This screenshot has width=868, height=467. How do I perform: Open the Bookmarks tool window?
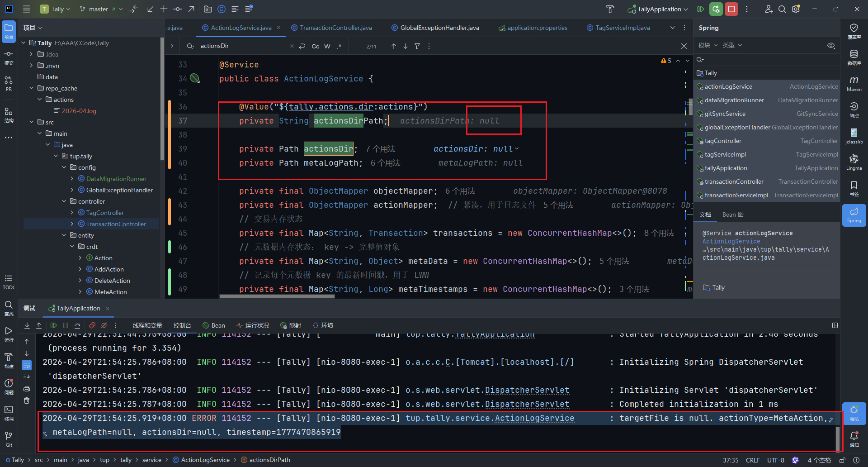[x=854, y=189]
